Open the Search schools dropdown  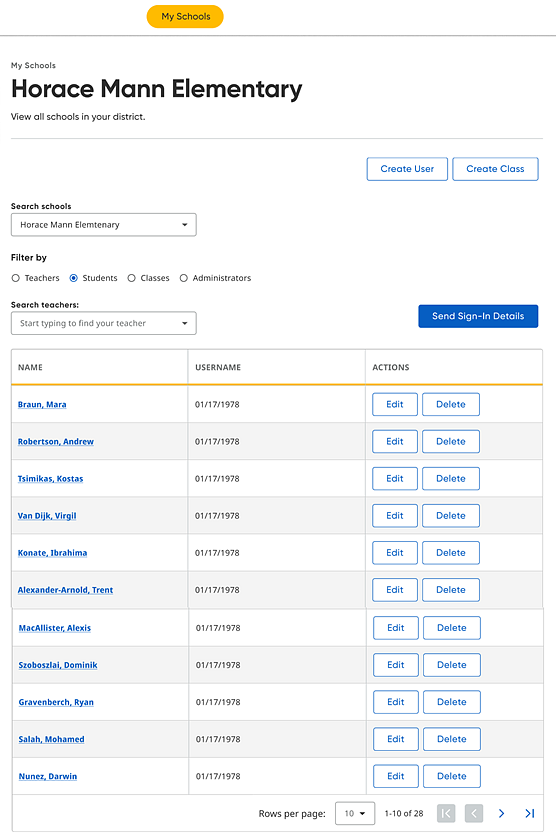[103, 224]
